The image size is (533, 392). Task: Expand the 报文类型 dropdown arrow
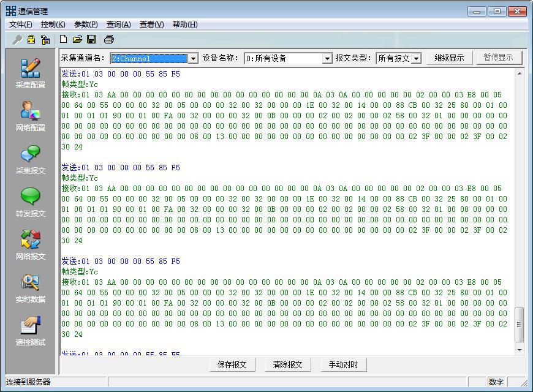click(x=416, y=58)
